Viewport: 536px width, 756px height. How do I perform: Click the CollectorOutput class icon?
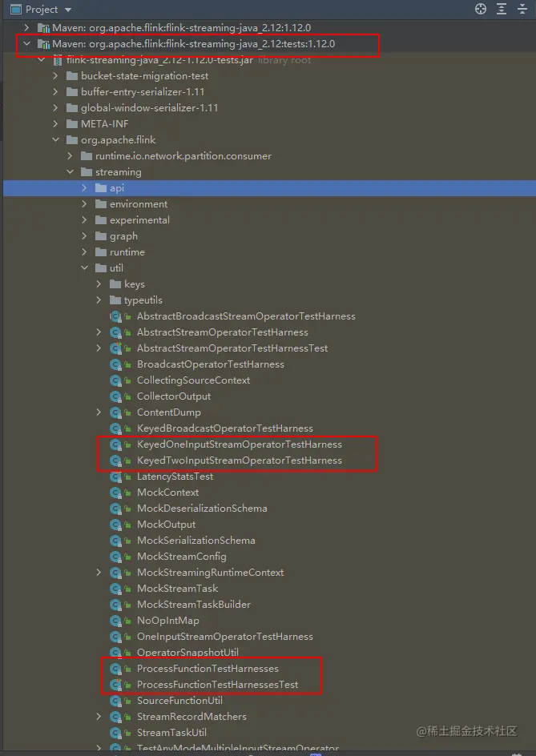[x=115, y=396]
